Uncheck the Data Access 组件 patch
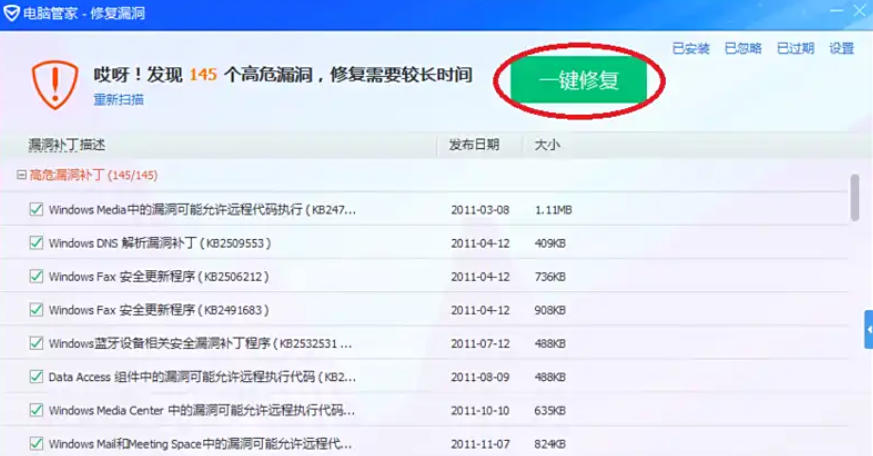The height and width of the screenshot is (456, 873). pos(37,377)
